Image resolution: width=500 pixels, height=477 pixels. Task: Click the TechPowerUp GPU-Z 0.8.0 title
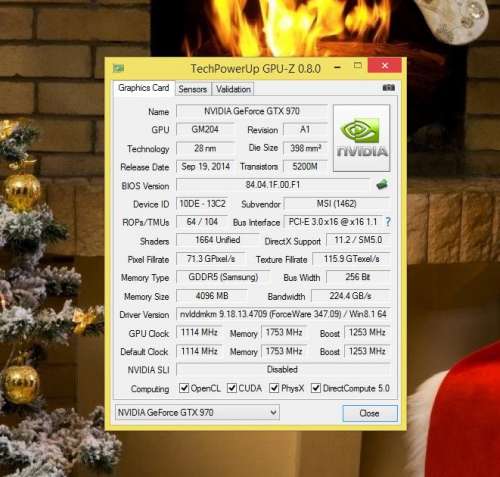(256, 69)
